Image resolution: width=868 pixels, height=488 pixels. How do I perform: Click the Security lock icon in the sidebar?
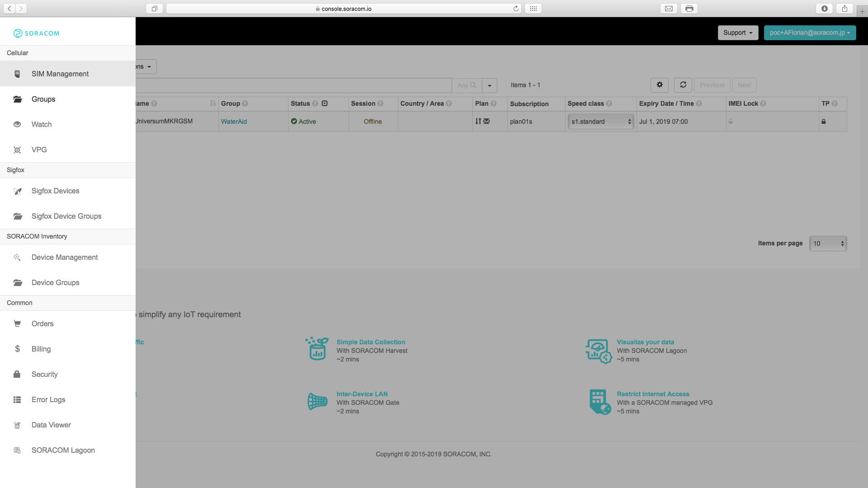17,374
